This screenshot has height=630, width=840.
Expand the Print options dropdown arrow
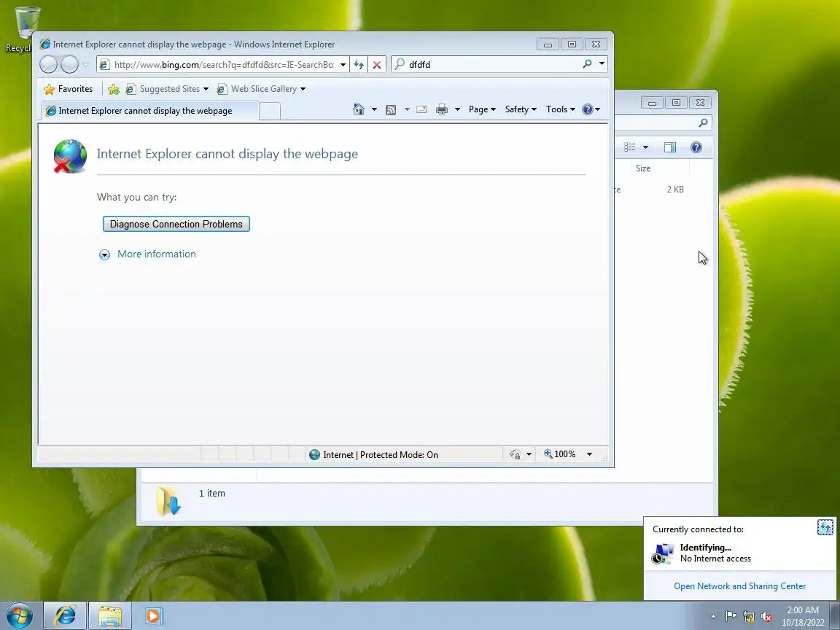click(457, 109)
